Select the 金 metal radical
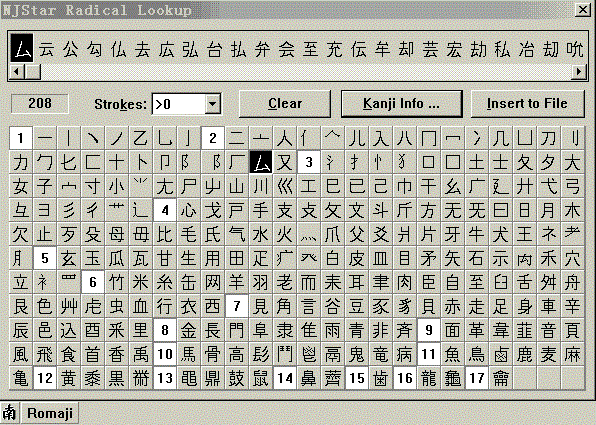 coord(189,330)
